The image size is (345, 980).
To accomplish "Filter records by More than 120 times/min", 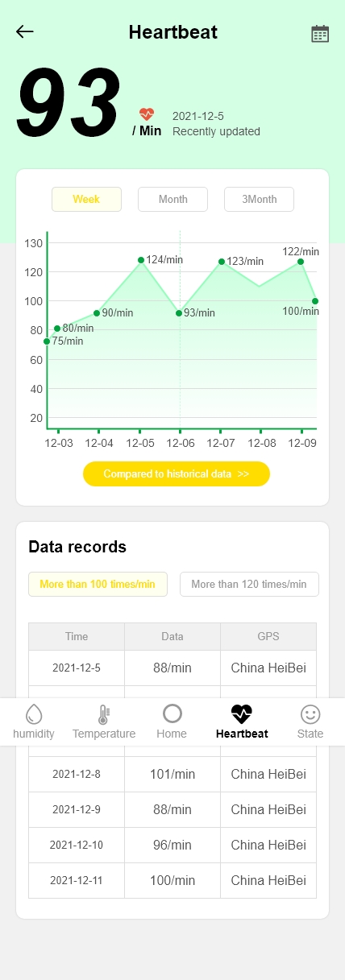I will coord(249,584).
